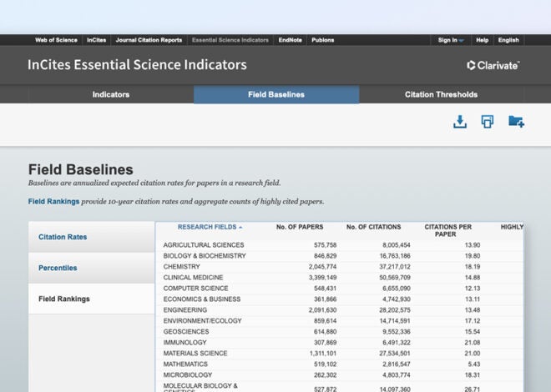
Task: Sort by Research Fields column arrow
Action: coord(240,227)
